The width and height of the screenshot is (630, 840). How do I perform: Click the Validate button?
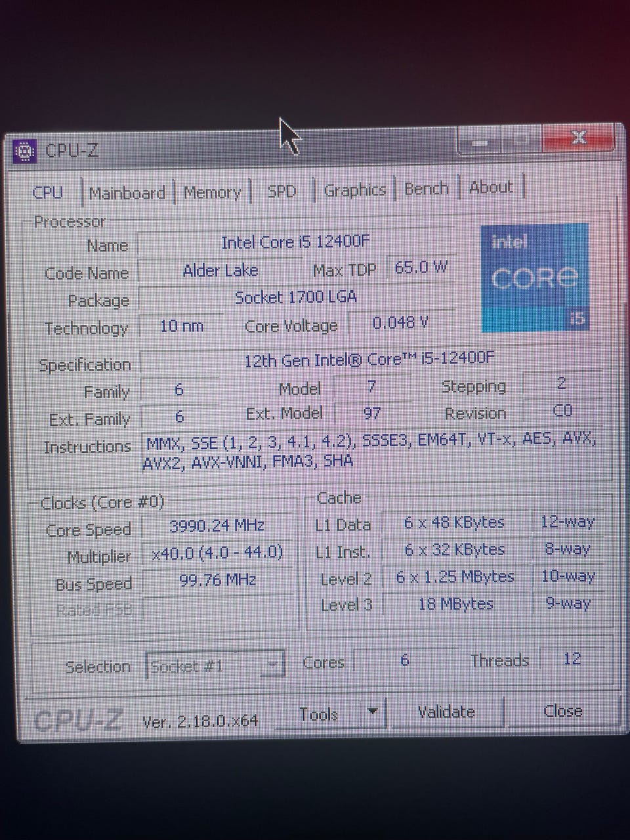click(x=447, y=711)
